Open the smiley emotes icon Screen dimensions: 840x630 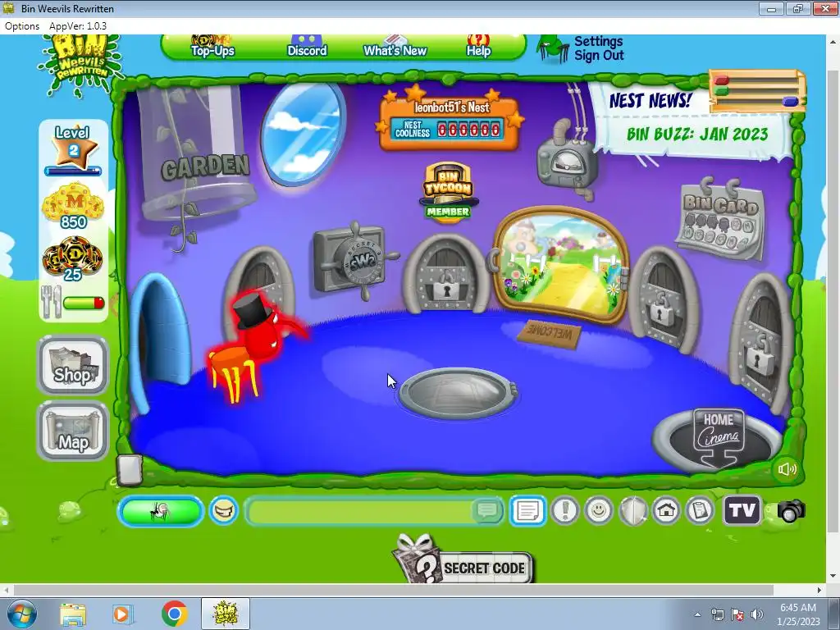click(x=598, y=510)
